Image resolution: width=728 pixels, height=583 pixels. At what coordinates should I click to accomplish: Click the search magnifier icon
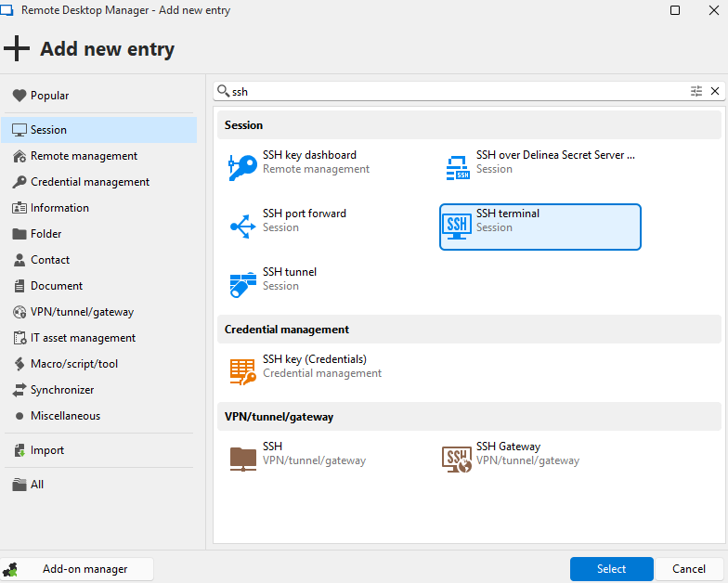pyautogui.click(x=223, y=91)
